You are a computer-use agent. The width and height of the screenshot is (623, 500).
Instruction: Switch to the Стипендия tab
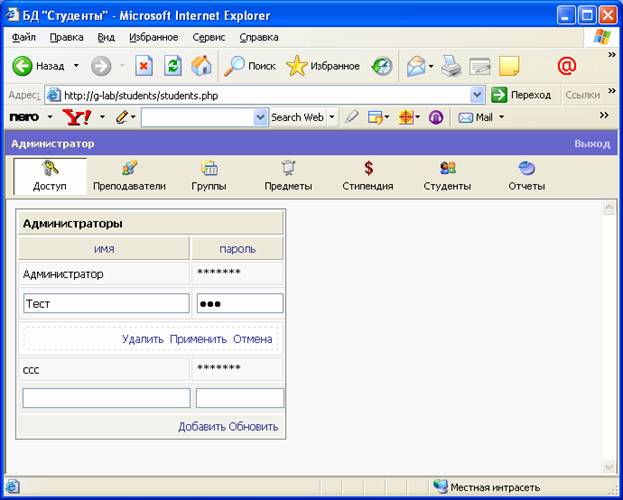pos(368,176)
